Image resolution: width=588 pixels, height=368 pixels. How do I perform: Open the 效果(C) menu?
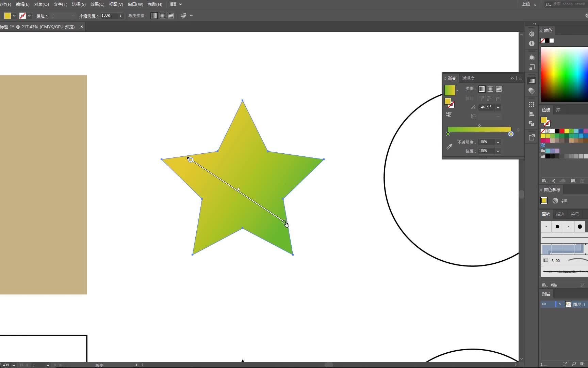97,4
